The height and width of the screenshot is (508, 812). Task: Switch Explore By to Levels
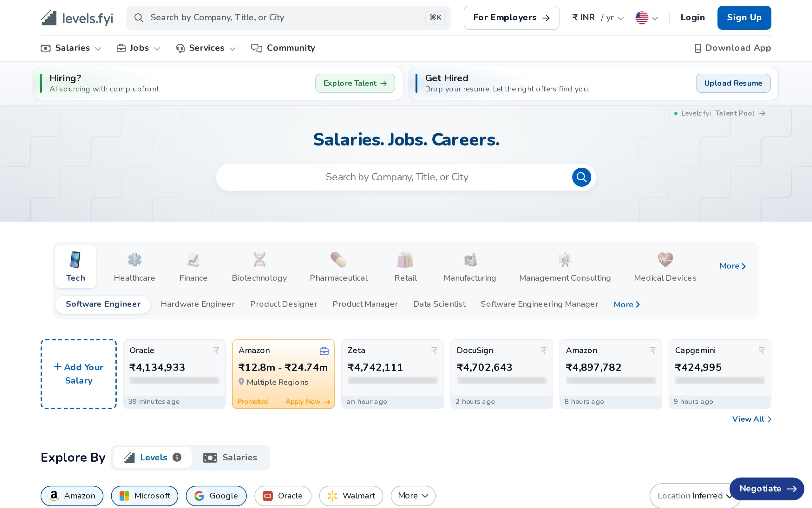[x=153, y=458]
